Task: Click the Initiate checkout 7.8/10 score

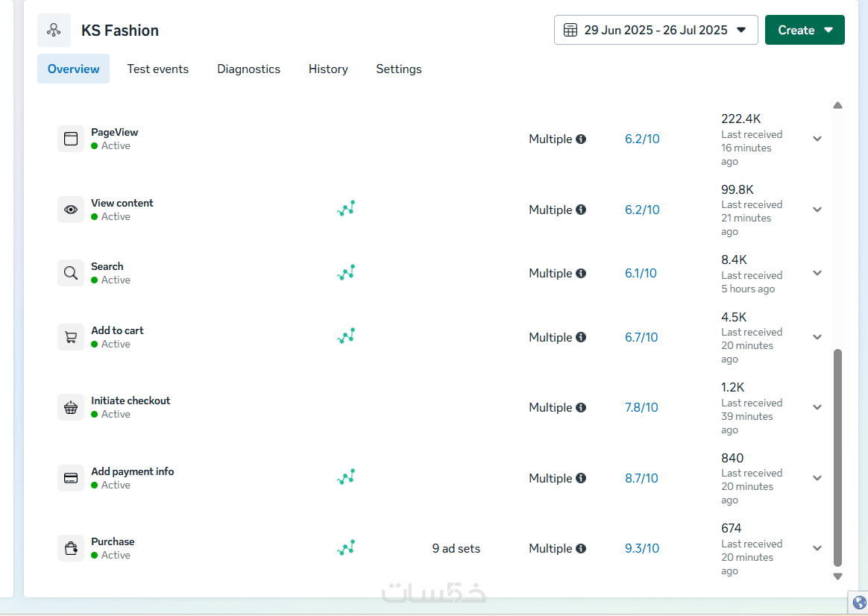Action: (x=641, y=407)
